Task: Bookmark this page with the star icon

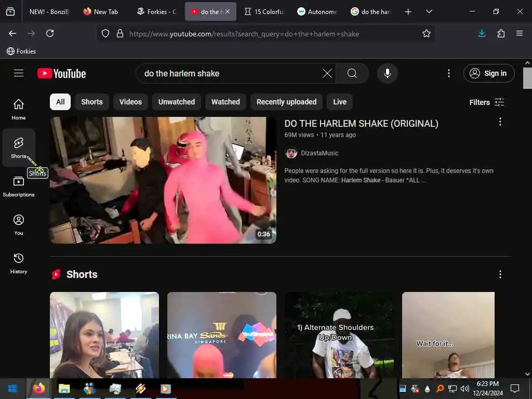Action: point(426,33)
